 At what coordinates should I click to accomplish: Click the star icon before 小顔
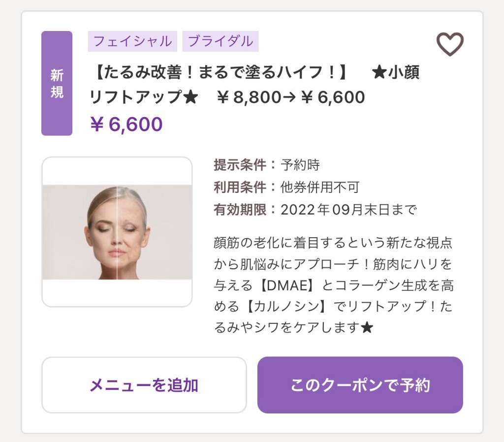click(379, 74)
